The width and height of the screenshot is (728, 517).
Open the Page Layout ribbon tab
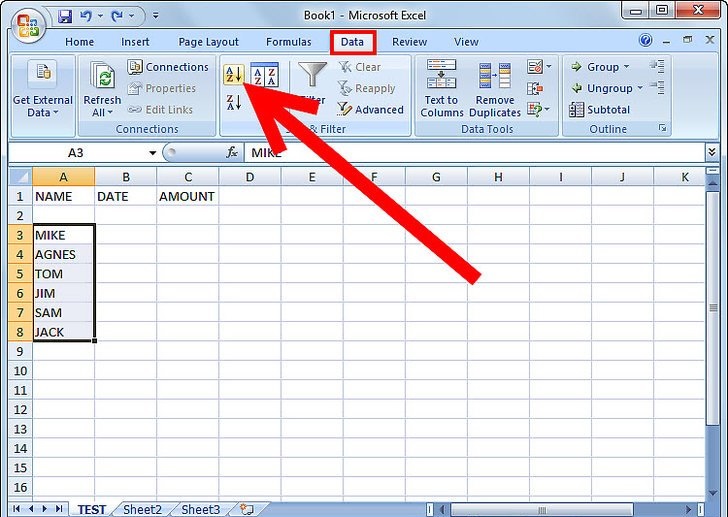tap(208, 42)
